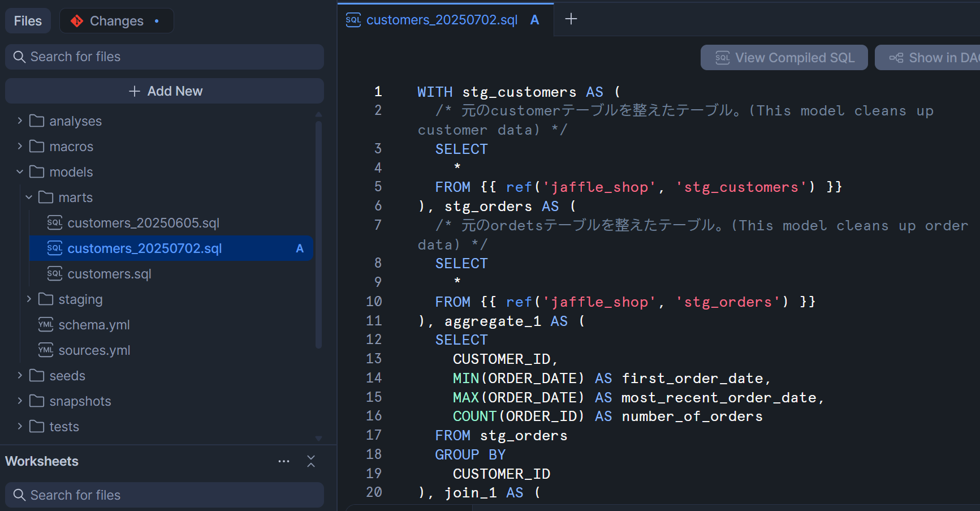980x511 pixels.
Task: Click aggregate_1 CTE name on line 11
Action: (493, 321)
